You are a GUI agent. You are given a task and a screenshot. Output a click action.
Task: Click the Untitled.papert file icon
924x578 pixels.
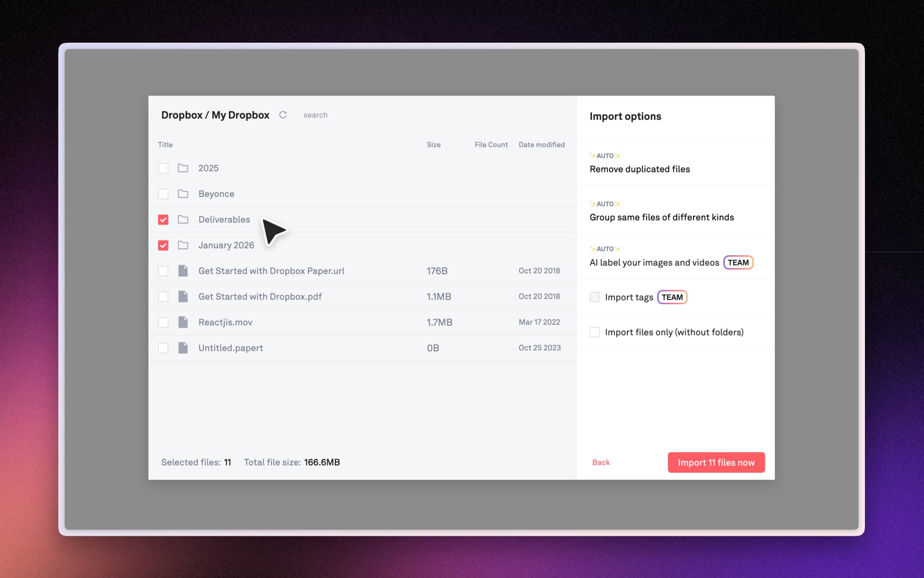coord(183,348)
